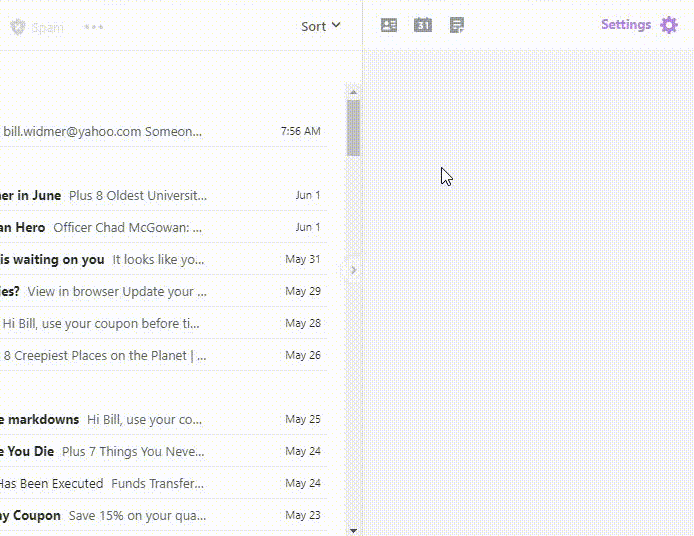The width and height of the screenshot is (694, 536).
Task: Open the email from bill.widmer@yahoo.com
Action: pos(150,131)
